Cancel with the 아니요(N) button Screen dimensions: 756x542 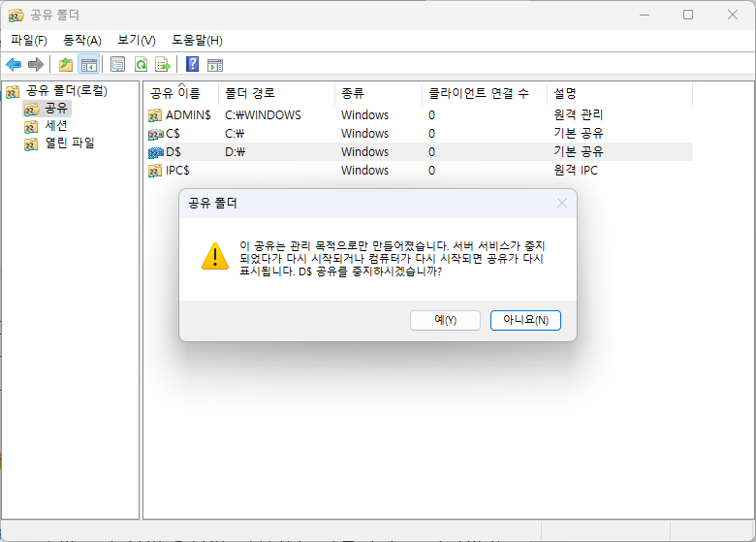(x=525, y=320)
